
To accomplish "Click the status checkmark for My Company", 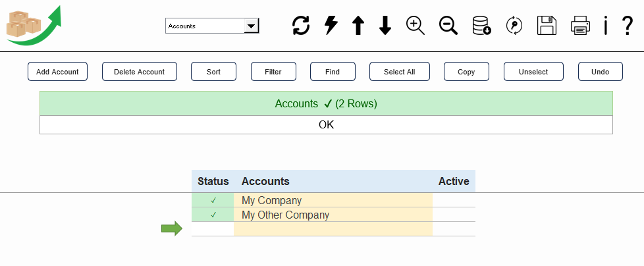I will click(x=213, y=200).
